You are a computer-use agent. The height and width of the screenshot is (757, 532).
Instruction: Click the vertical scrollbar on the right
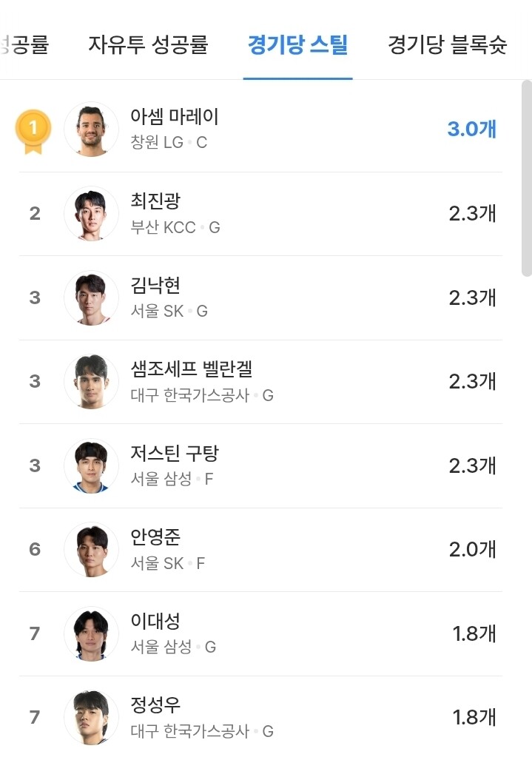coord(526,178)
